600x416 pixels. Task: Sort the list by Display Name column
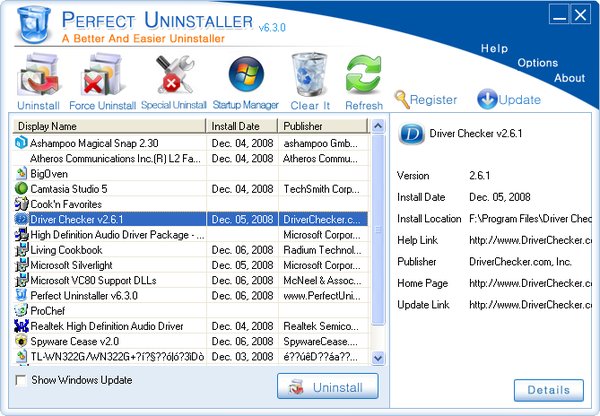point(109,126)
